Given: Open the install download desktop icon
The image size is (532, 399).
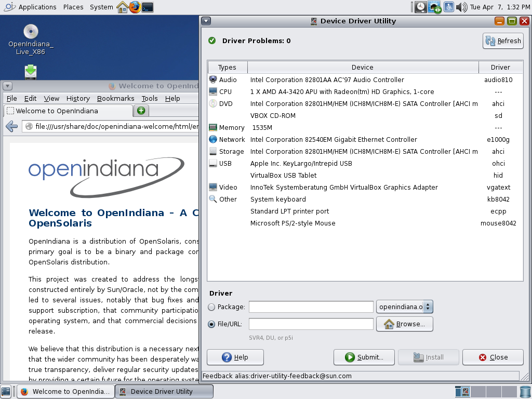Looking at the screenshot, I should [31, 72].
